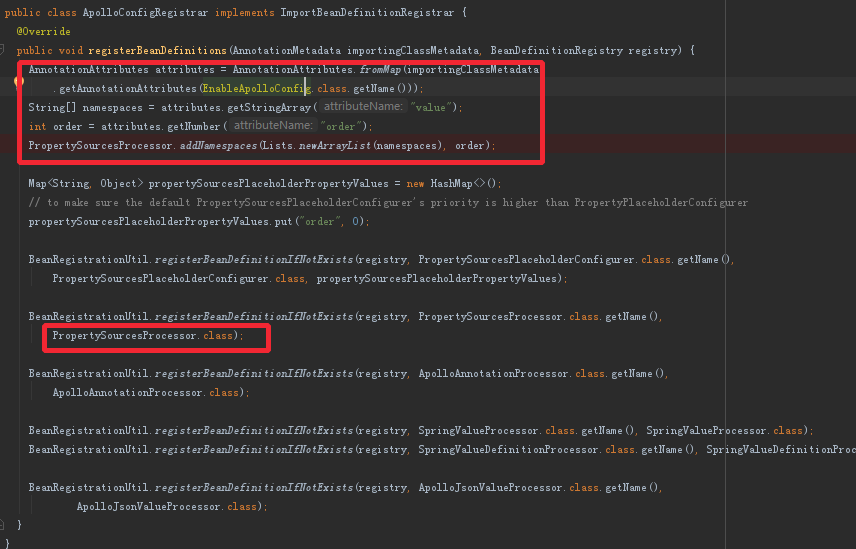Click the registerBeanDefinitions method name
The width and height of the screenshot is (856, 549).
pyautogui.click(x=157, y=51)
